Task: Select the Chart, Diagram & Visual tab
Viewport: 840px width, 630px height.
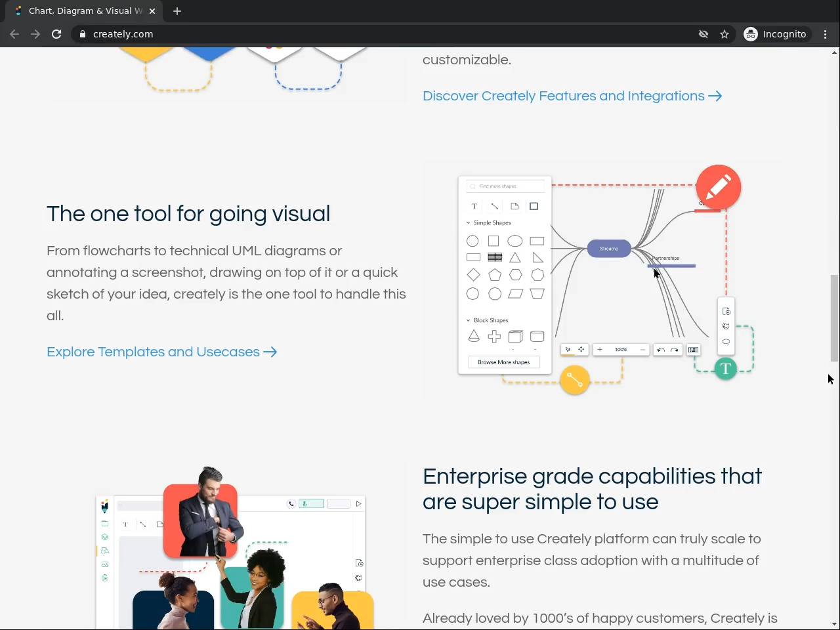Action: pos(85,11)
